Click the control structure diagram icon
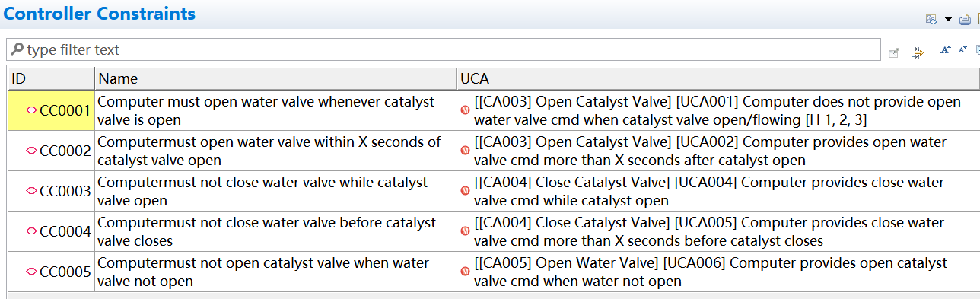The image size is (980, 299). pos(931,18)
